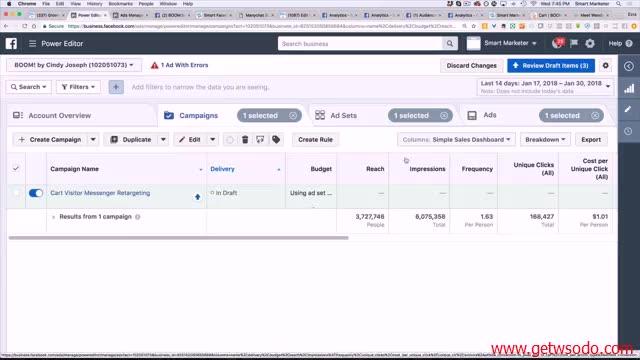This screenshot has height=360, width=640.
Task: Click Review Draft Items (3) button
Action: point(551,65)
